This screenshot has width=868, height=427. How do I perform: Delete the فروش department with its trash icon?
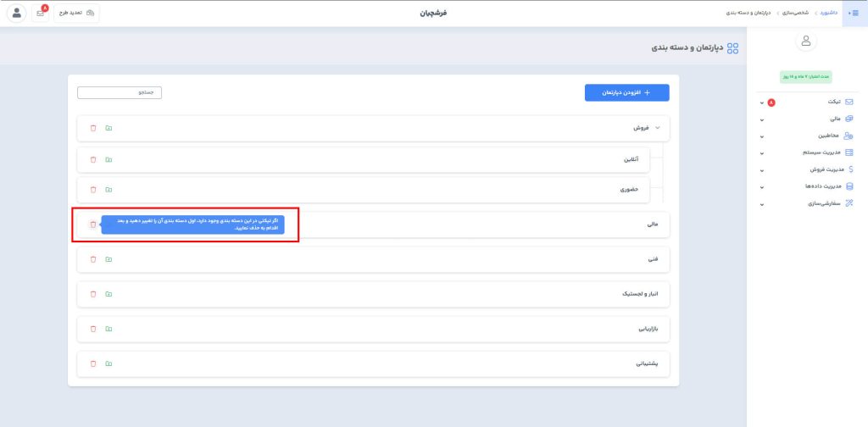[x=93, y=128]
